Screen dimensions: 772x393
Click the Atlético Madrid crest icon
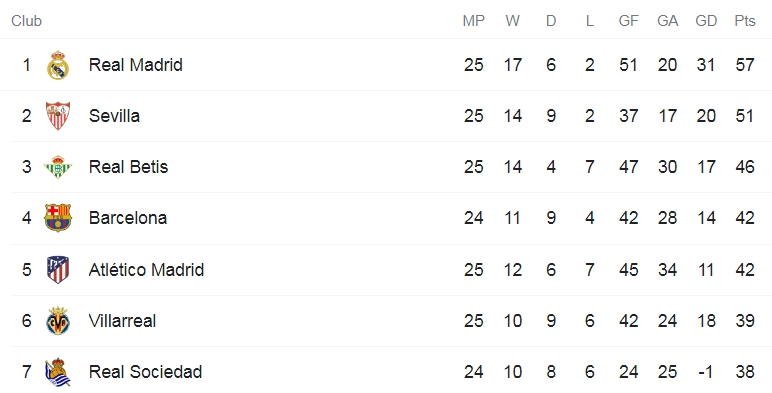point(58,270)
